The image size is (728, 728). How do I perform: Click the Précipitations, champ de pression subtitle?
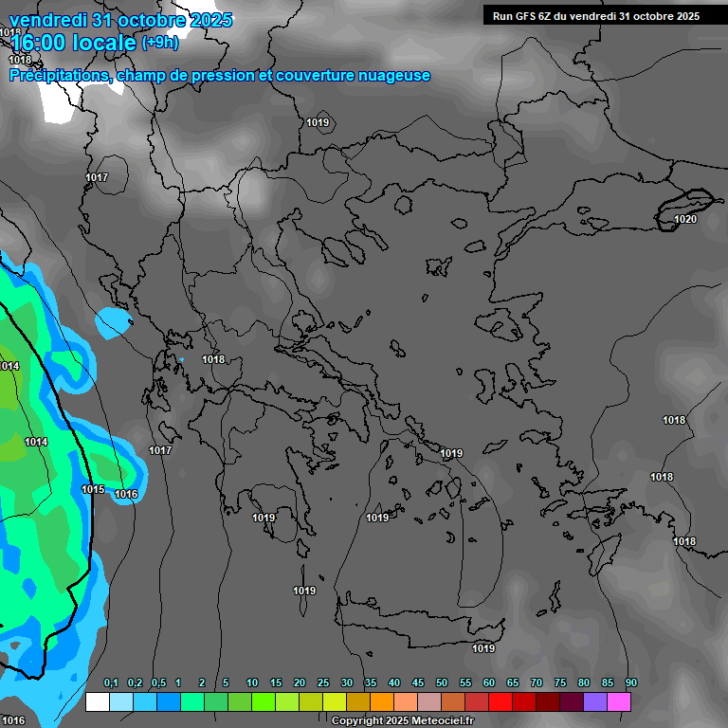pos(220,76)
